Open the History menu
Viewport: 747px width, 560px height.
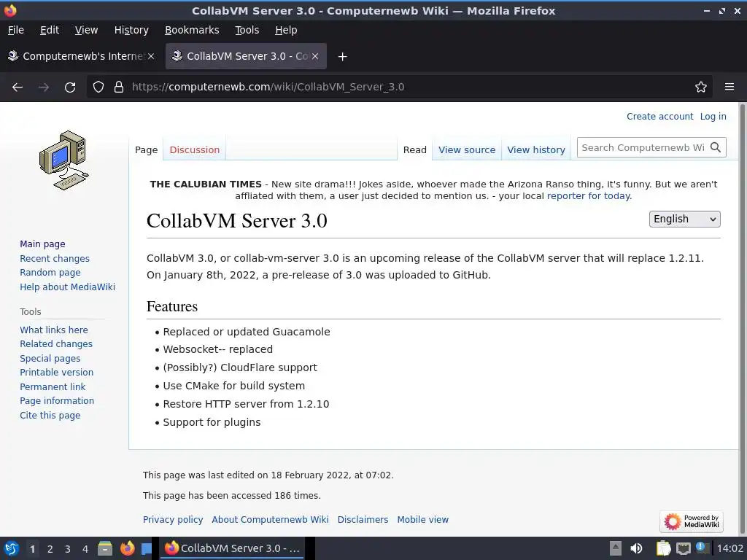(x=131, y=30)
